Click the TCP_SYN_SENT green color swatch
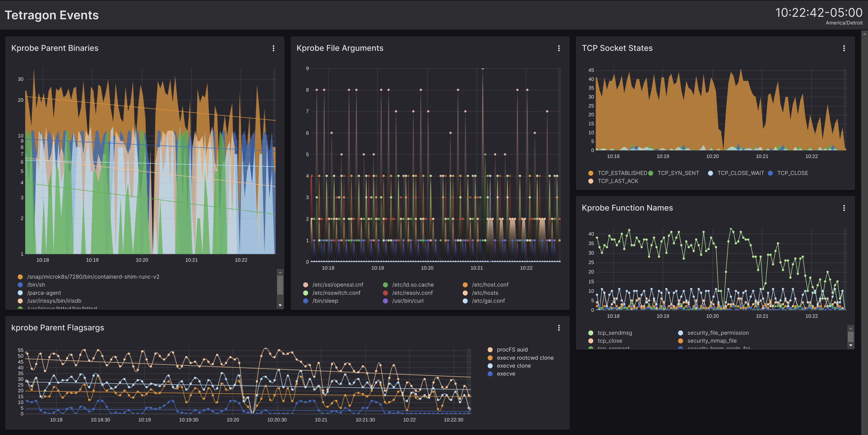This screenshot has width=868, height=435. coord(651,173)
